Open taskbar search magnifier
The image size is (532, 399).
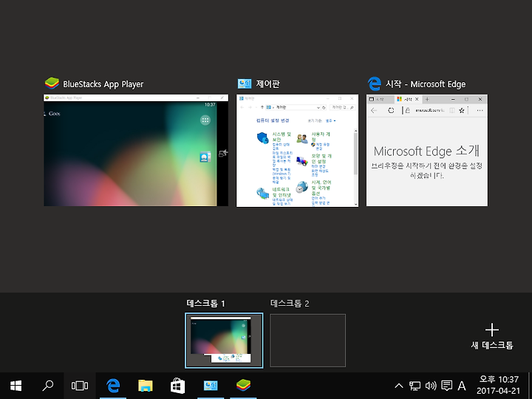[x=48, y=386]
